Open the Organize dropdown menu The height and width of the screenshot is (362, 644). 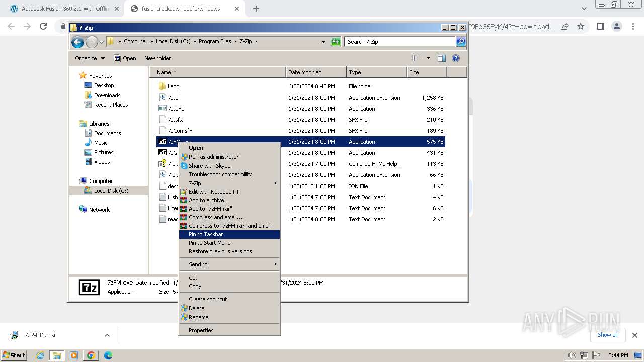click(x=90, y=58)
